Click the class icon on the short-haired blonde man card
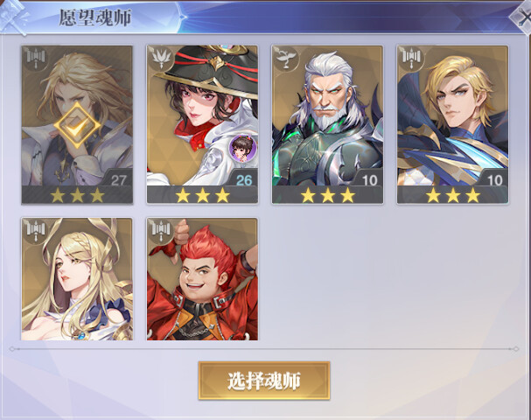The image size is (531, 420). point(411,59)
